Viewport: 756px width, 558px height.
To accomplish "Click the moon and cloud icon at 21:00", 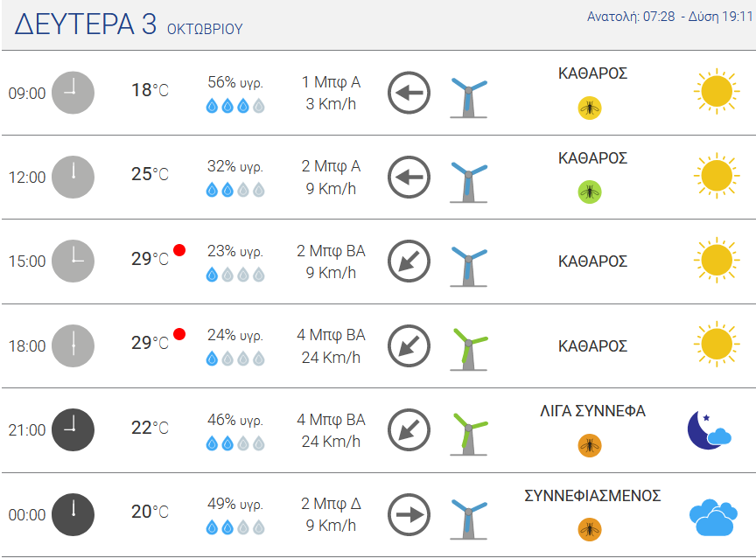I will tap(710, 429).
